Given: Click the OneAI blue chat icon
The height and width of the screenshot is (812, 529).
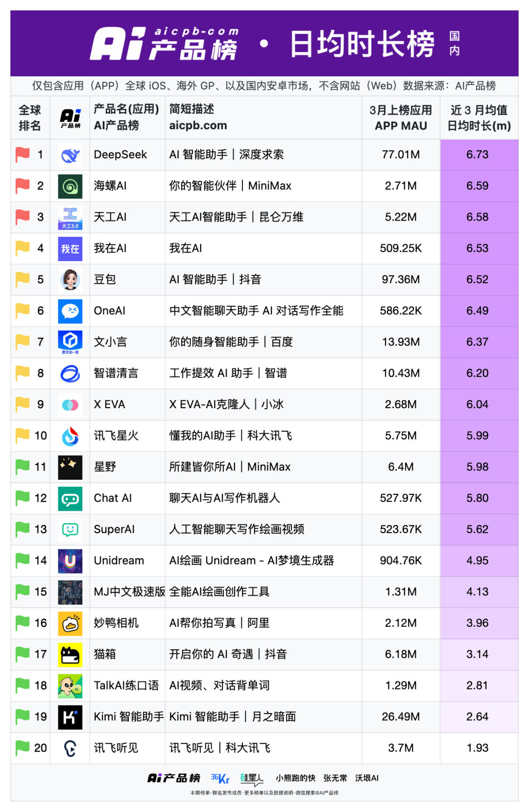Looking at the screenshot, I should [x=70, y=311].
